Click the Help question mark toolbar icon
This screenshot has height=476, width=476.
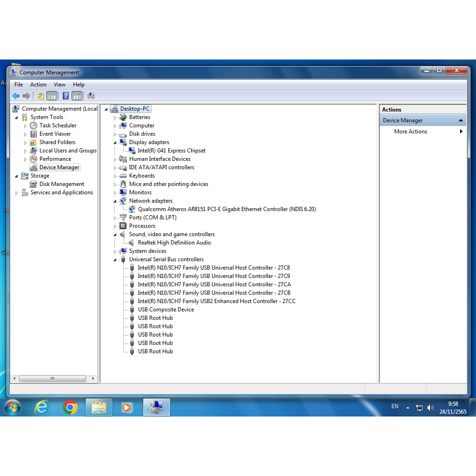tap(66, 96)
